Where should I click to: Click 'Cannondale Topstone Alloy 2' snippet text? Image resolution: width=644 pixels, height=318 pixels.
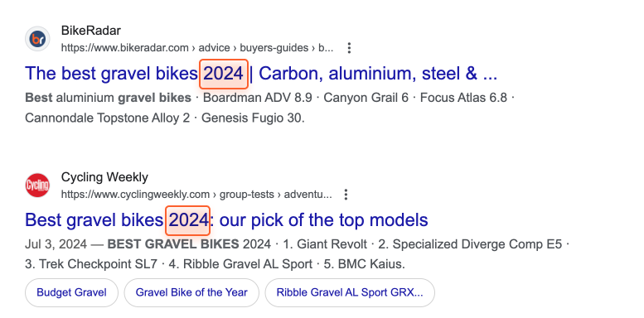pos(108,118)
